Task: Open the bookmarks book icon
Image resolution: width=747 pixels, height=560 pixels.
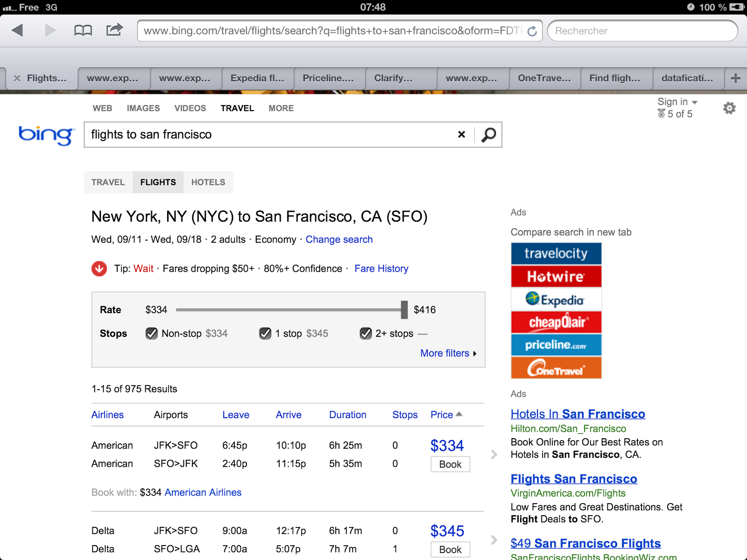Action: pos(83,31)
